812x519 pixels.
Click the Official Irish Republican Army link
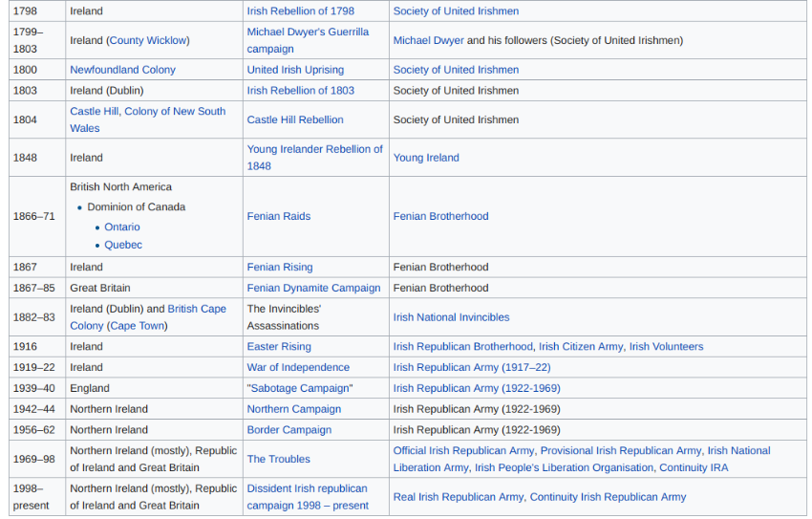pyautogui.click(x=463, y=450)
